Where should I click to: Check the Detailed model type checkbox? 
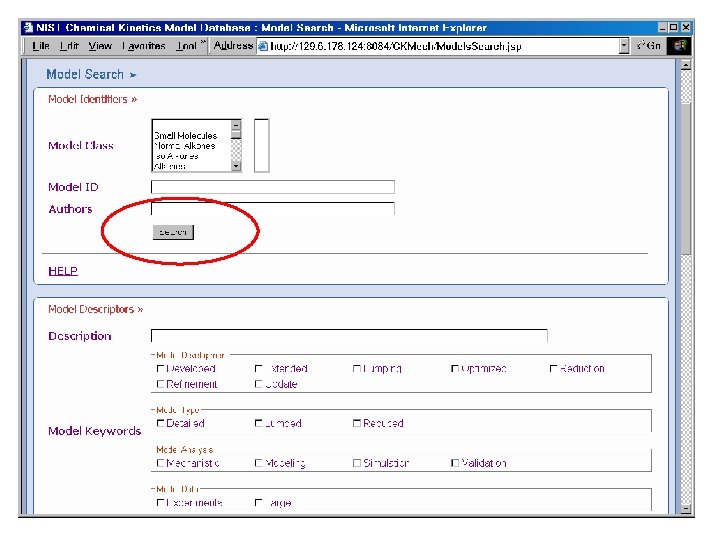tap(160, 423)
